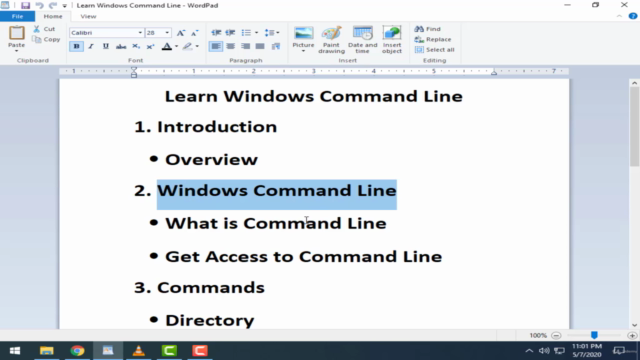640x360 pixels.
Task: Toggle Subscript formatting
Action: coord(136,46)
